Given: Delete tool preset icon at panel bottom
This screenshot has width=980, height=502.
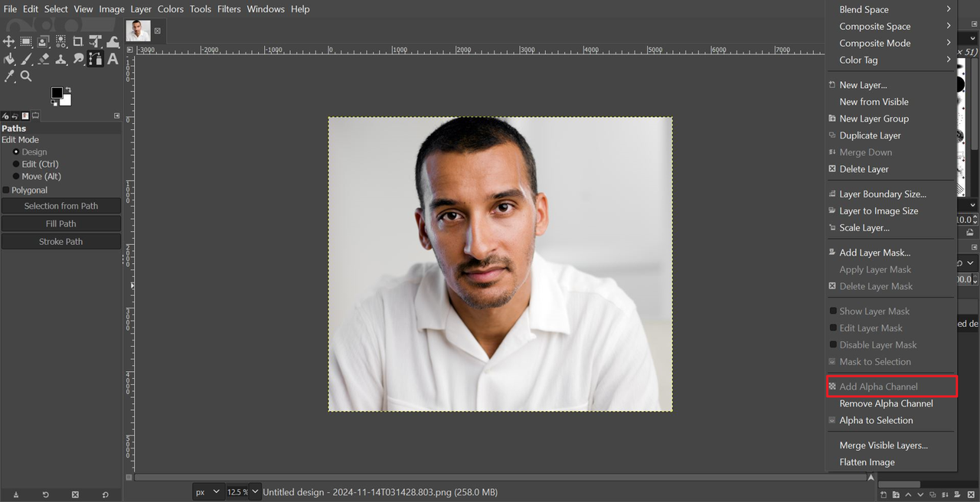Looking at the screenshot, I should coord(75,494).
